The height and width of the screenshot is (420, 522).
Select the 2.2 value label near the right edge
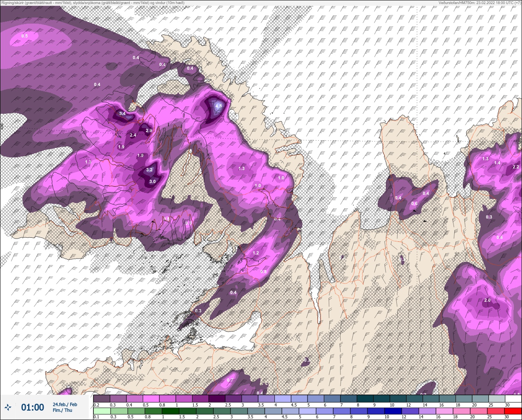pyautogui.click(x=516, y=167)
